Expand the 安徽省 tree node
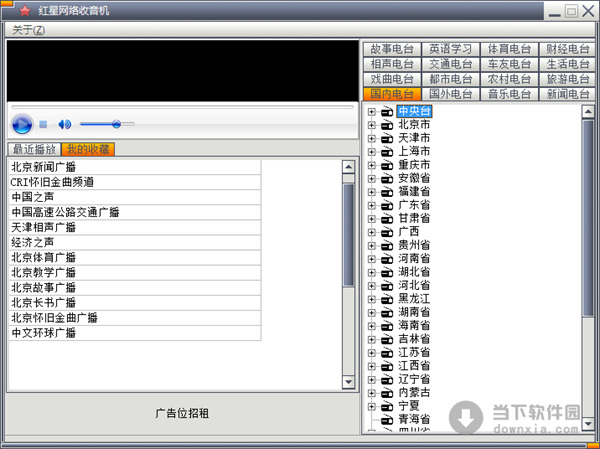Screen dimensions: 600x449 click(371, 178)
